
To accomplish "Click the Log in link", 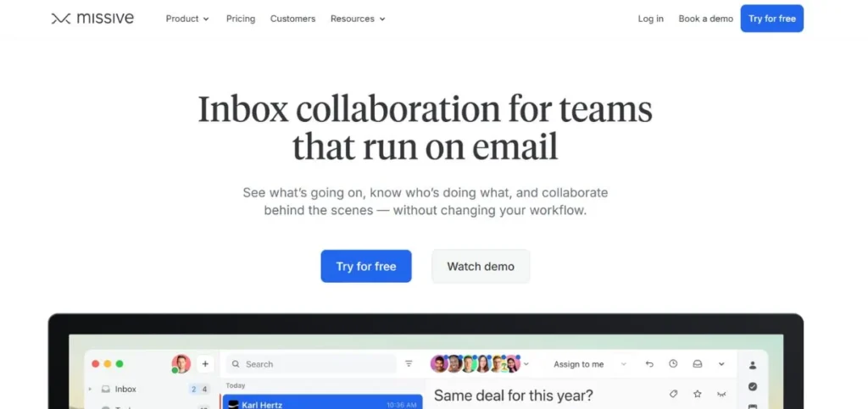I will [x=650, y=19].
